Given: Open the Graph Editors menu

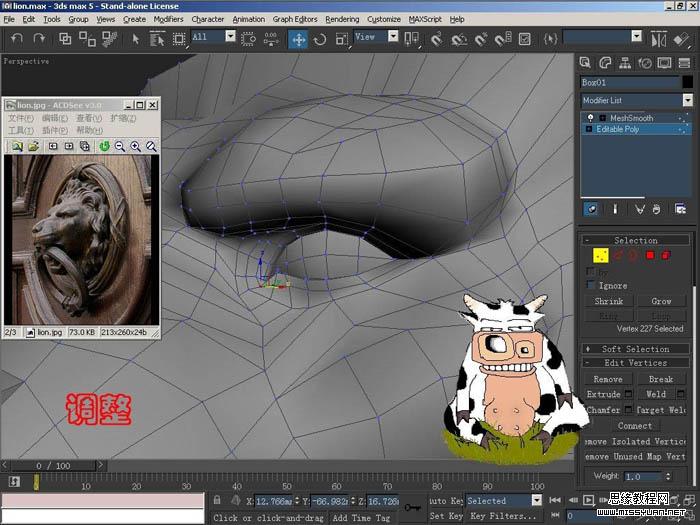Looking at the screenshot, I should 295,19.
